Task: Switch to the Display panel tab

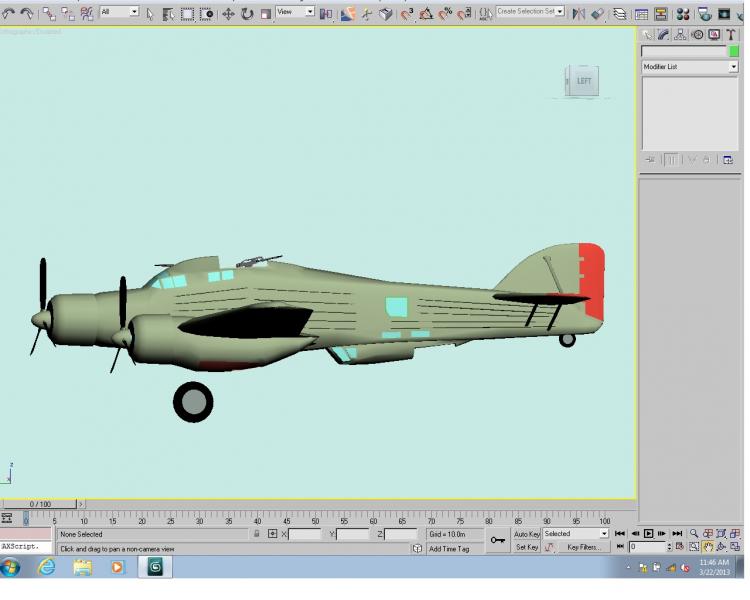Action: click(x=714, y=34)
